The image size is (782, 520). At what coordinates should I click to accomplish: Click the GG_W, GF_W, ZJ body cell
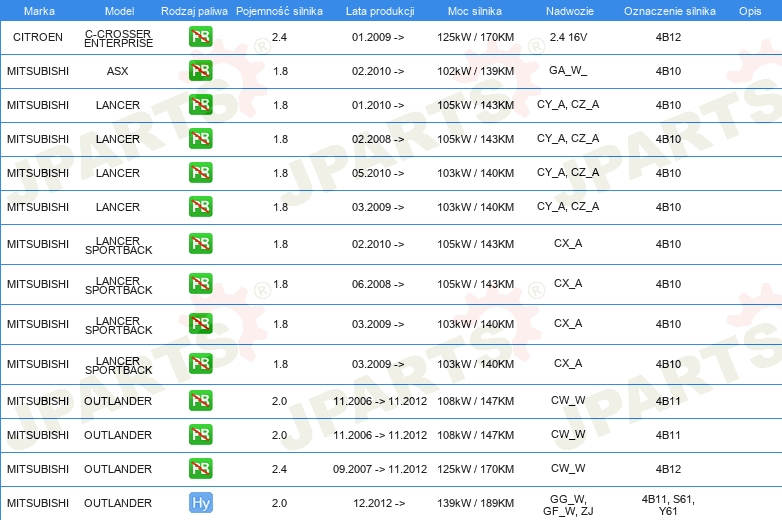(568, 505)
